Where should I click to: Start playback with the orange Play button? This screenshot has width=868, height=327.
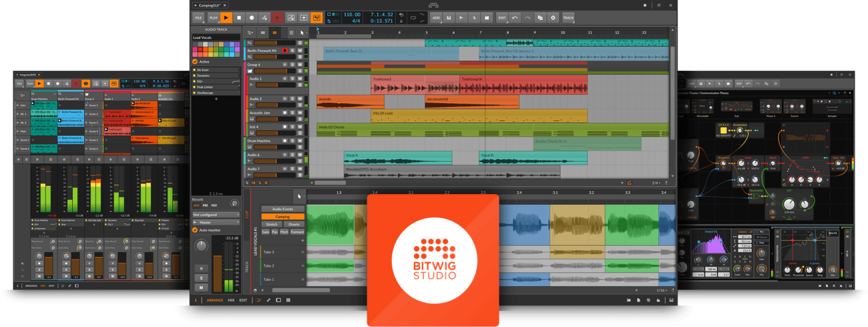pos(226,18)
